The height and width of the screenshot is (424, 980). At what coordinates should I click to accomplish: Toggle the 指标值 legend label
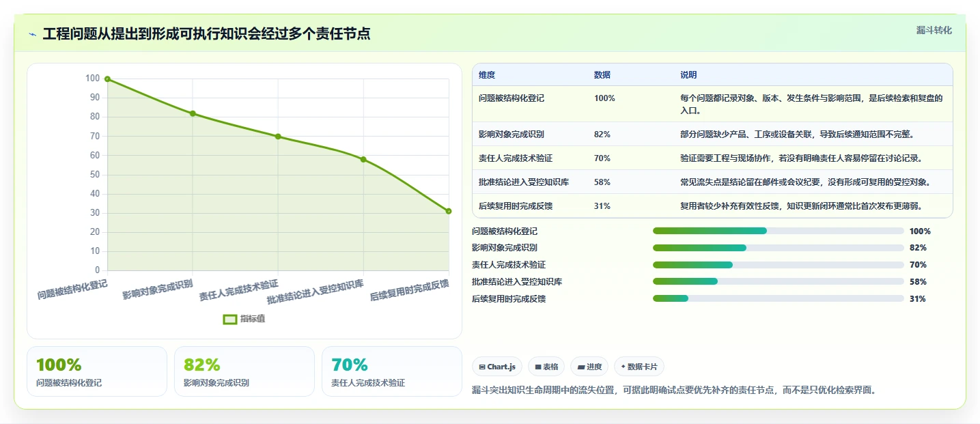pyautogui.click(x=253, y=319)
